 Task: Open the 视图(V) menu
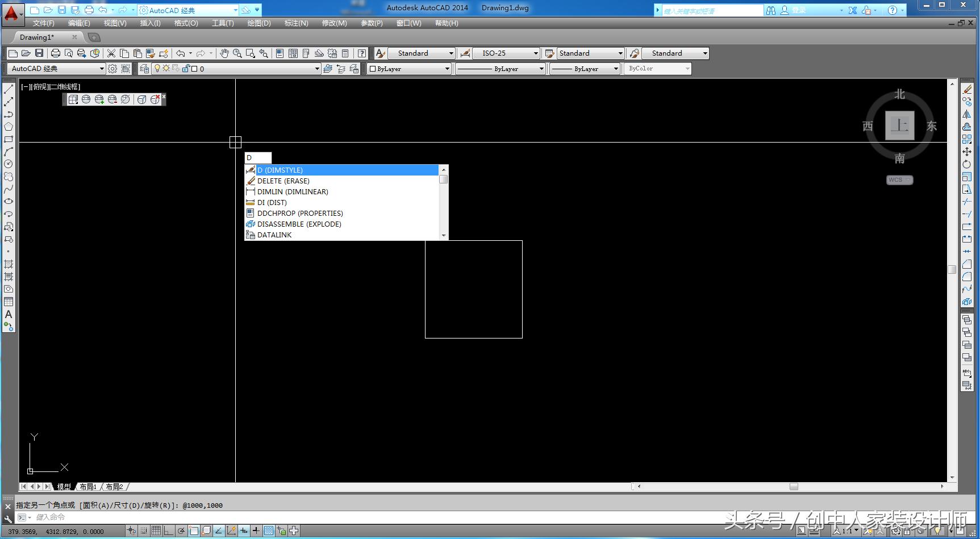click(115, 23)
